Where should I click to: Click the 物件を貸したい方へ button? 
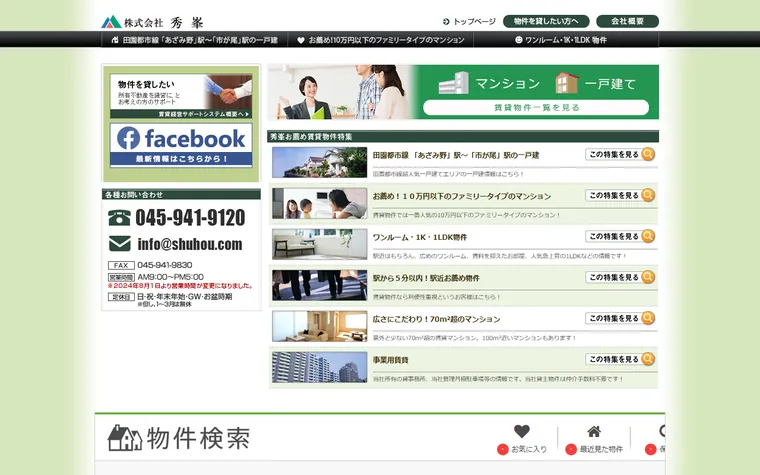tap(546, 21)
